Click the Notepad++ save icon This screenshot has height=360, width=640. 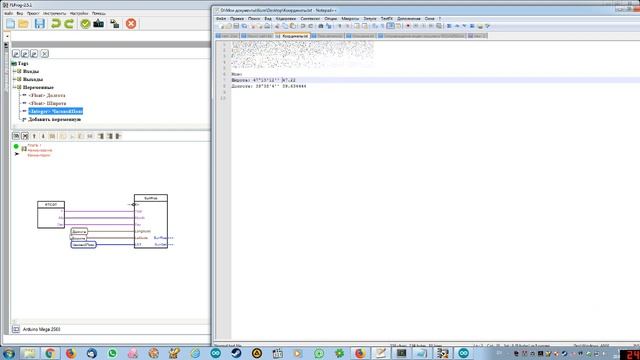[236, 26]
